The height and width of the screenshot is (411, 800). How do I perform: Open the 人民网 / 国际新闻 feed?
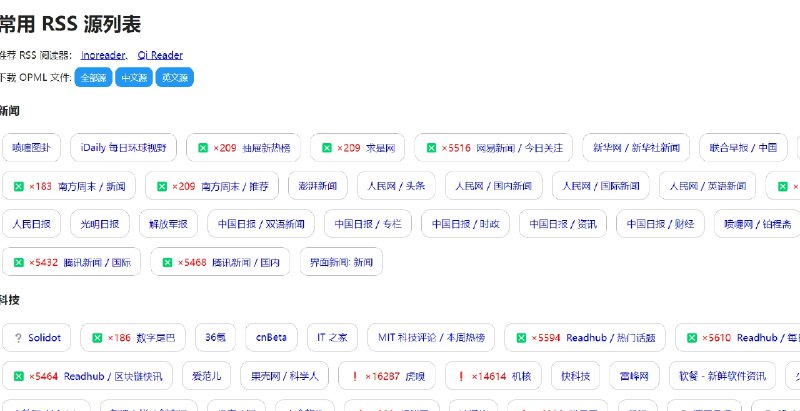click(x=601, y=186)
